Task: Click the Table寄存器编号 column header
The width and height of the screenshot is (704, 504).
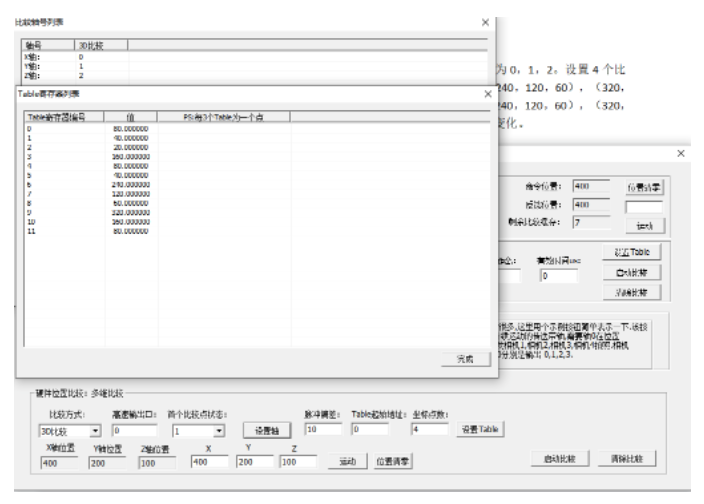Action: point(64,117)
